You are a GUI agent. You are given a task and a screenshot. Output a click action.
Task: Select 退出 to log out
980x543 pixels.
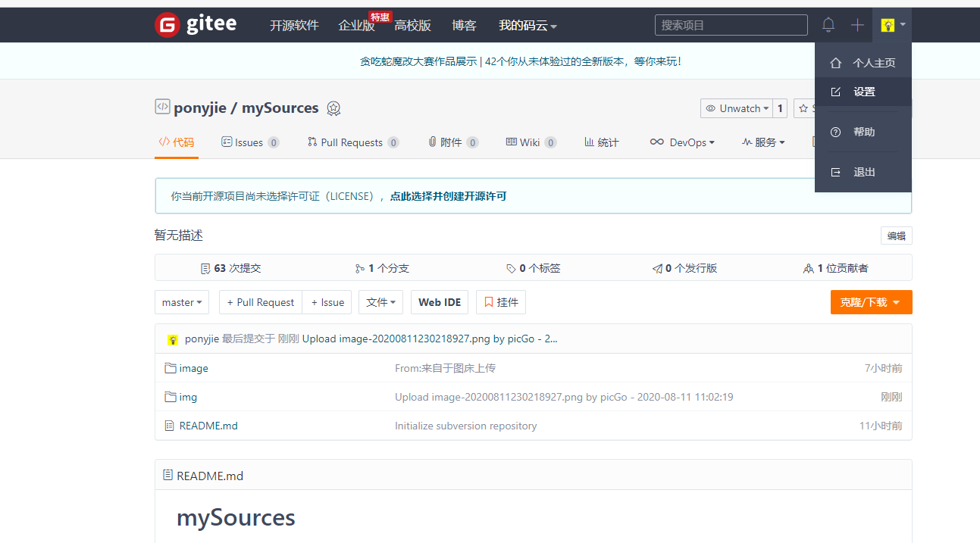click(x=863, y=172)
